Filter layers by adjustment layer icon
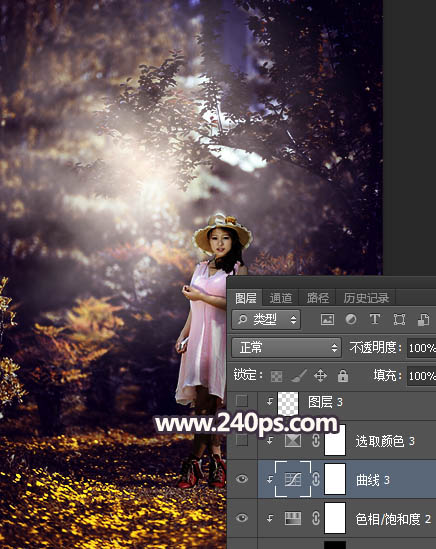This screenshot has height=549, width=436. pos(351,319)
